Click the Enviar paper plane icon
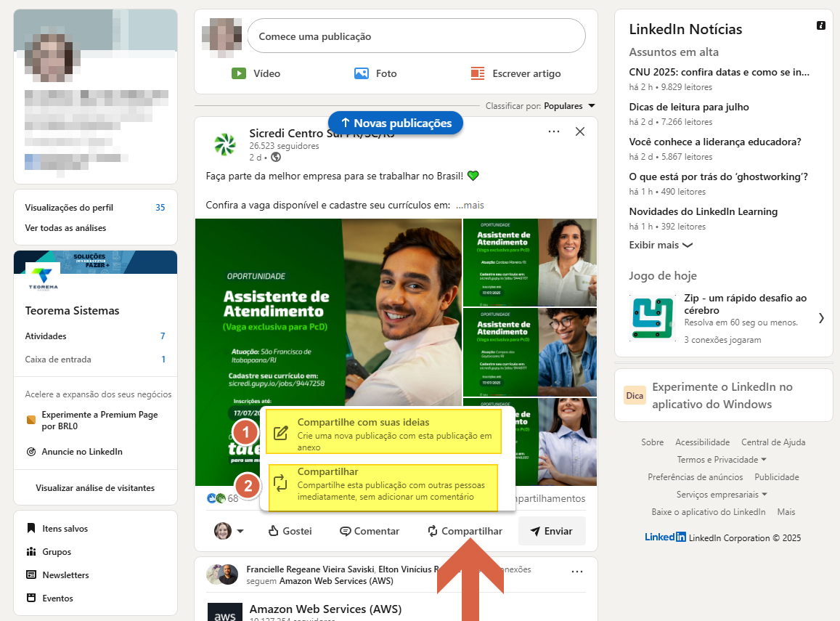 534,531
